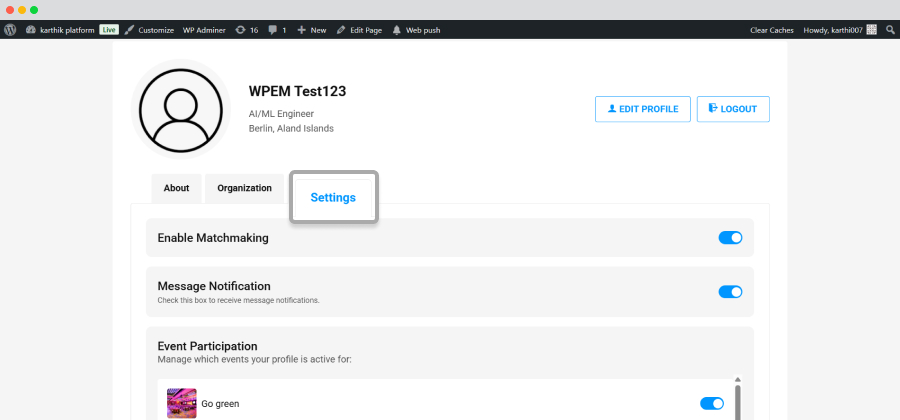Click the EDIT PROFILE button
This screenshot has width=900, height=420.
(x=643, y=109)
